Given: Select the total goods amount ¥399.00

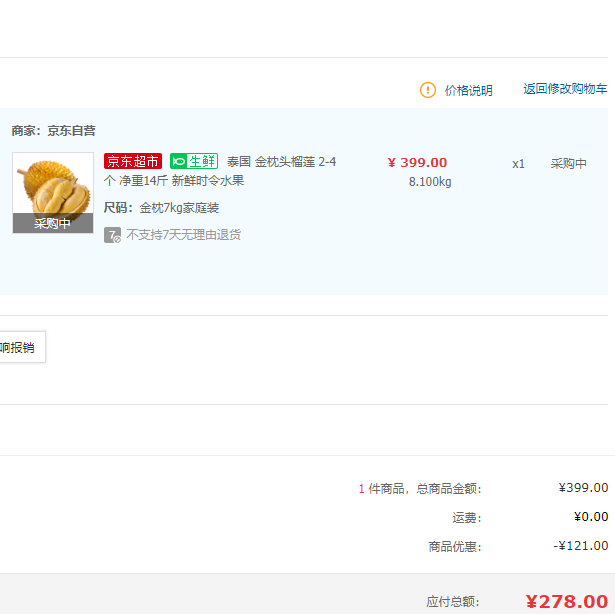Looking at the screenshot, I should coord(583,488).
